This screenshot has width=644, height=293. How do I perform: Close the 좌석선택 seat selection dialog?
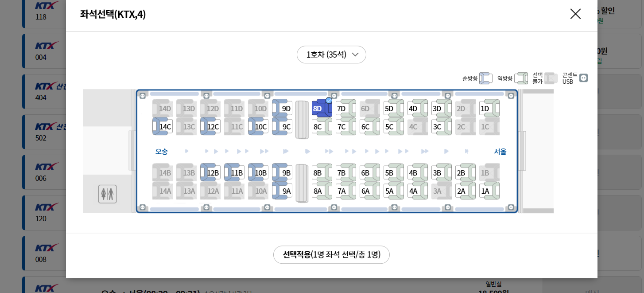point(575,14)
